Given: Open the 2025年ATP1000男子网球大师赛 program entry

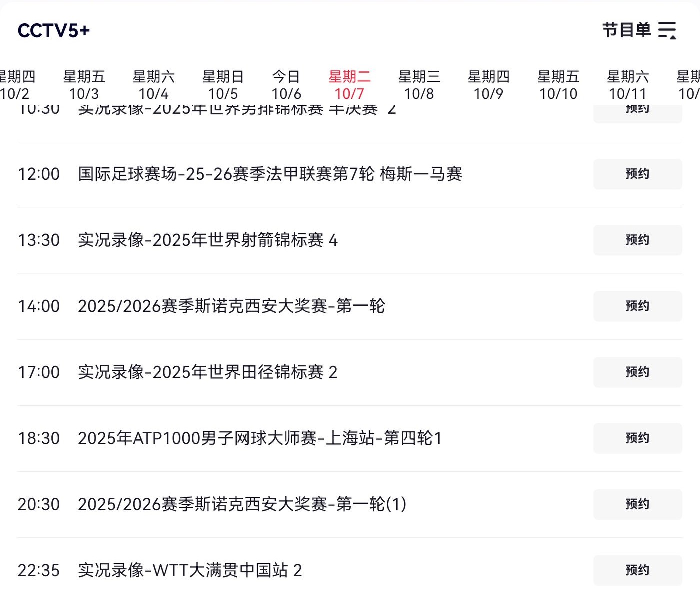Looking at the screenshot, I should [260, 438].
